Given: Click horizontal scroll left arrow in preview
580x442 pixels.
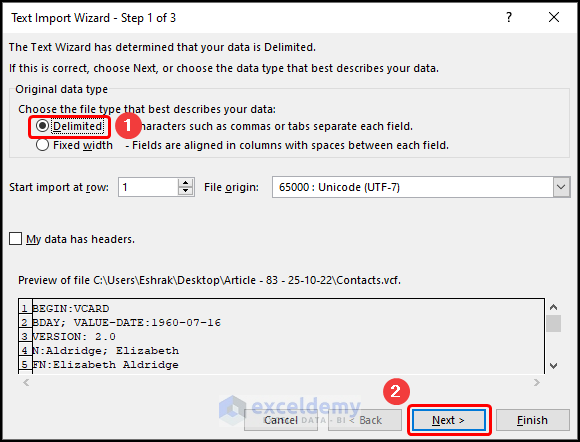Looking at the screenshot, I should pyautogui.click(x=26, y=382).
